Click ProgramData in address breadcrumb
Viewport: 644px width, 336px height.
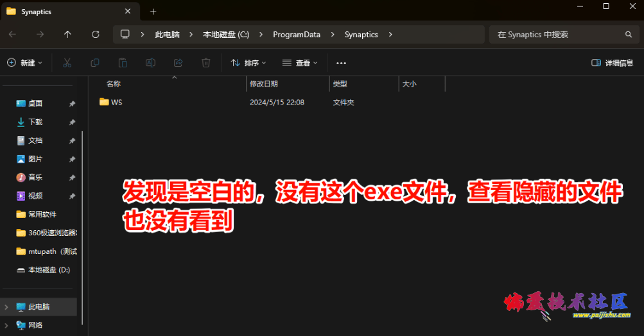coord(297,35)
